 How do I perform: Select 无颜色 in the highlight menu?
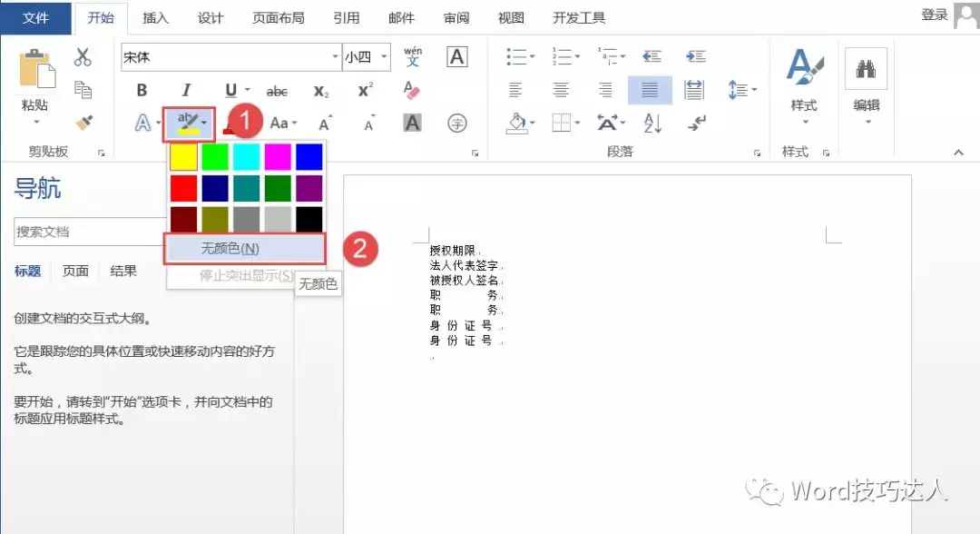[231, 248]
